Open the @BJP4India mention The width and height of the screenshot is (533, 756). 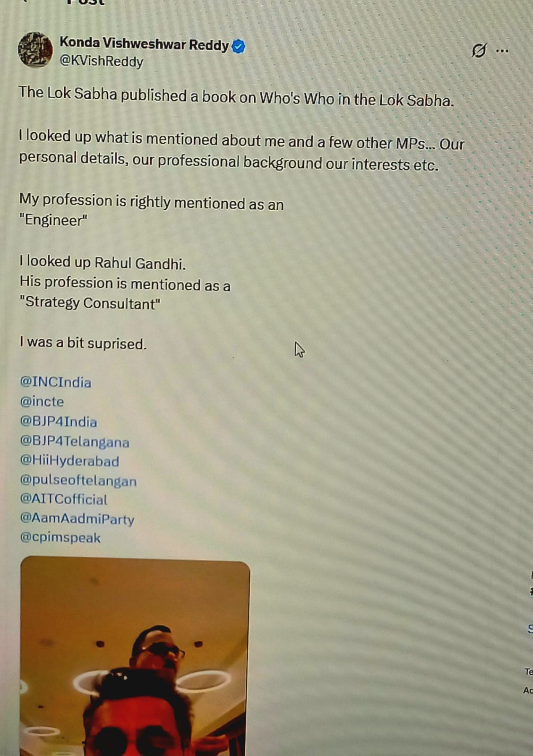pos(58,421)
